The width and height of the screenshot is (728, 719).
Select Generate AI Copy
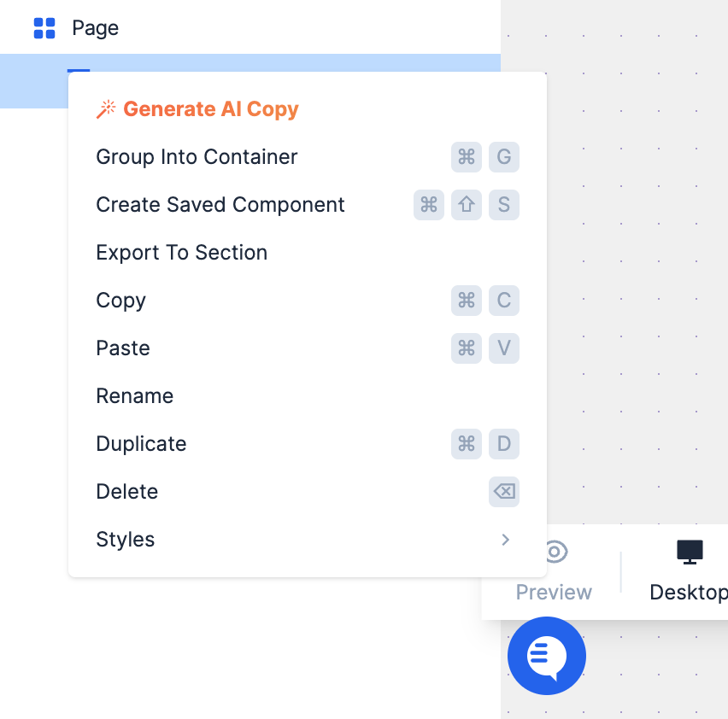[x=210, y=109]
